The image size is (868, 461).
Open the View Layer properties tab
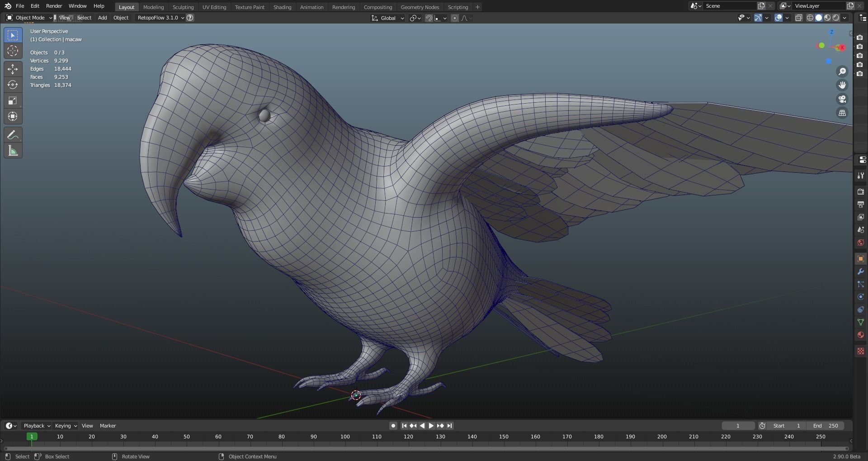(x=861, y=217)
